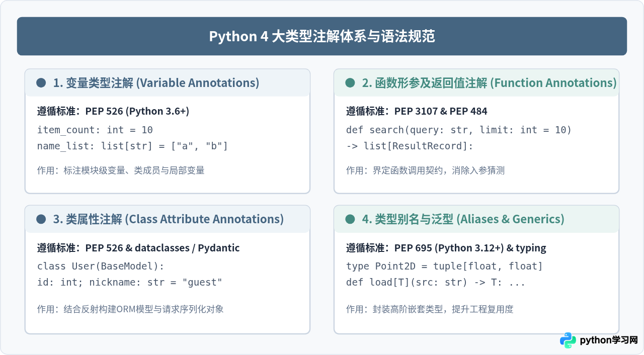Click text "作用：封装高阶嵌套类型，提升工程复用度"
Screen dimensions: 644x355
[x=430, y=309]
